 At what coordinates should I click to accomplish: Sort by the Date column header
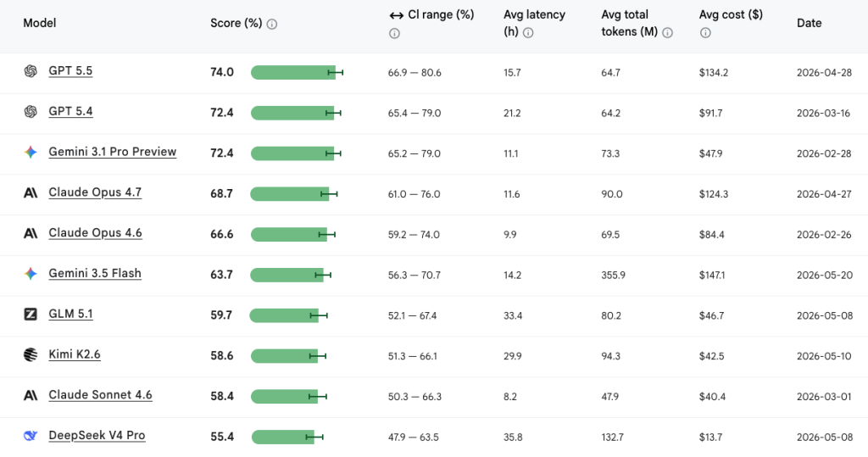click(809, 23)
